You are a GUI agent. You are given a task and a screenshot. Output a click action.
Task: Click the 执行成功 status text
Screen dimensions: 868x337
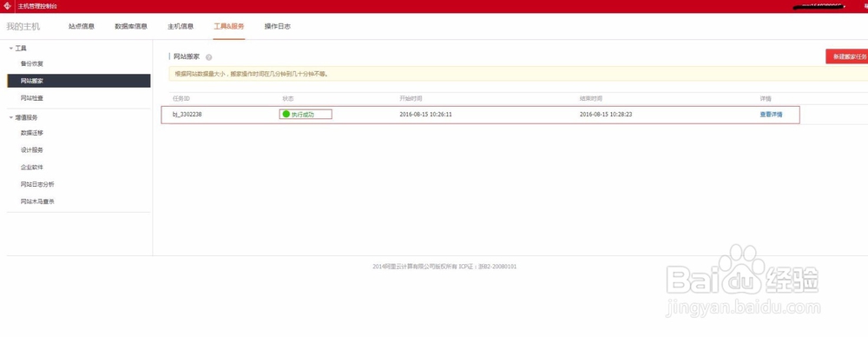click(303, 115)
